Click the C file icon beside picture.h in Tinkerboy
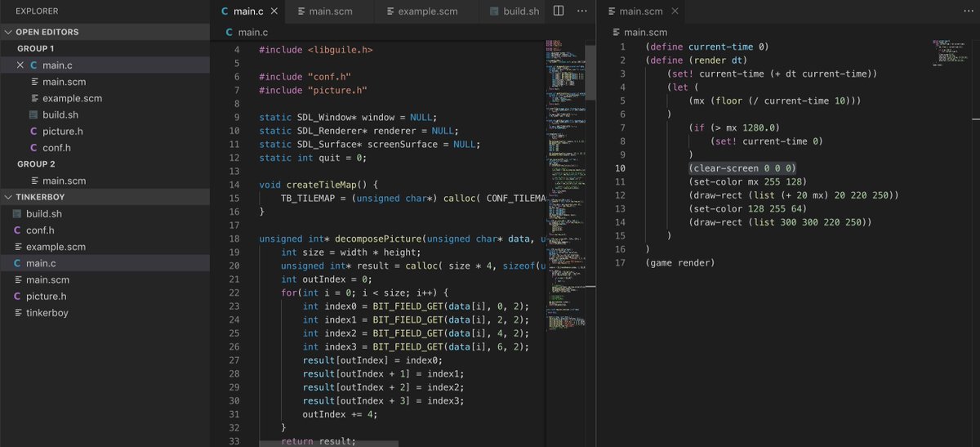Viewport: 980px width, 447px height. [18, 297]
